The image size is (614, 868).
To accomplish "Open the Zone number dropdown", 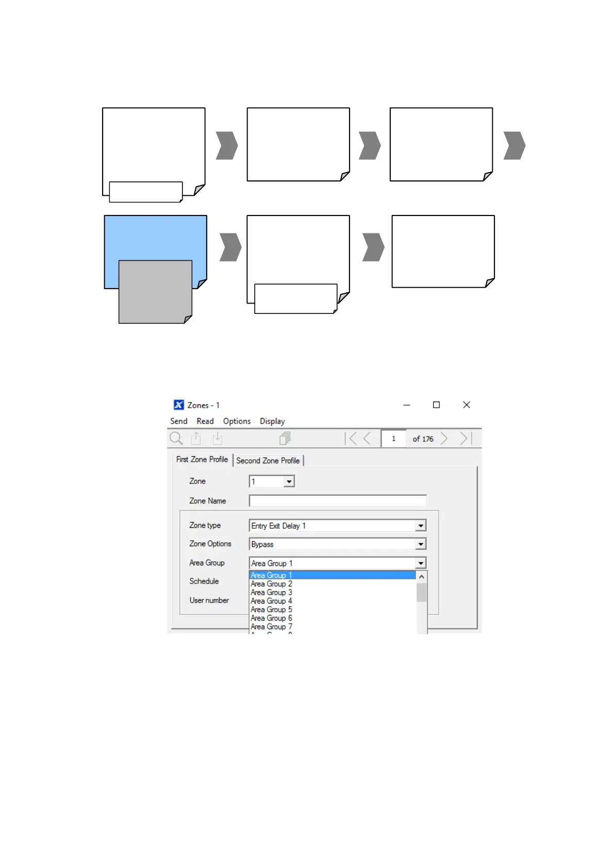I will point(289,481).
